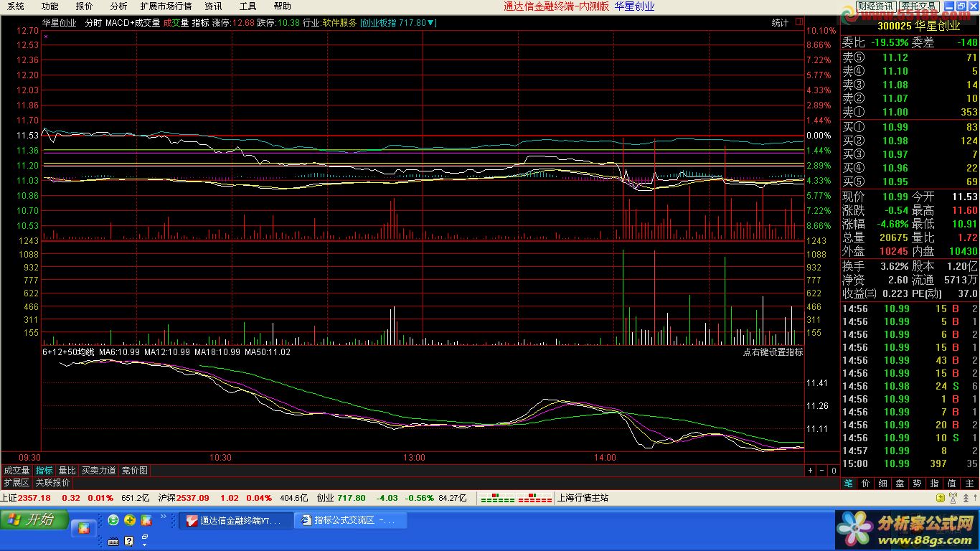
Task: Click the minus zoom button below chart
Action: tap(821, 471)
